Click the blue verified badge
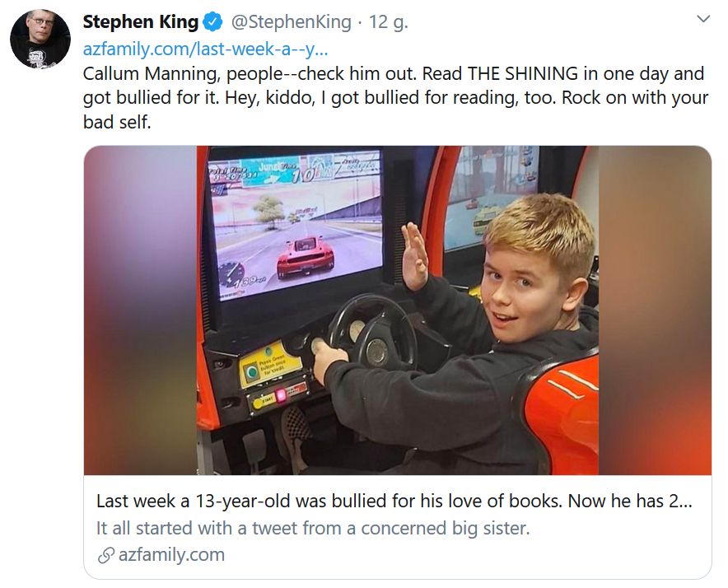 (x=212, y=21)
